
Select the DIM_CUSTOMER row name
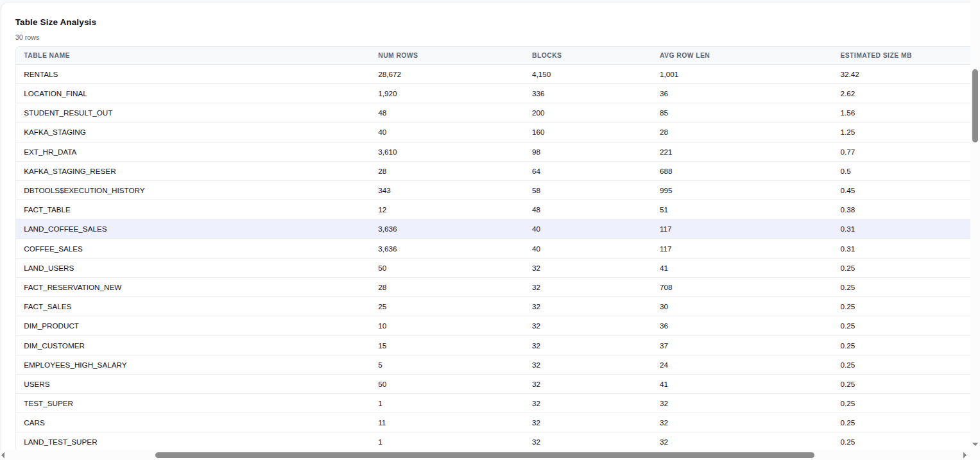pyautogui.click(x=54, y=346)
